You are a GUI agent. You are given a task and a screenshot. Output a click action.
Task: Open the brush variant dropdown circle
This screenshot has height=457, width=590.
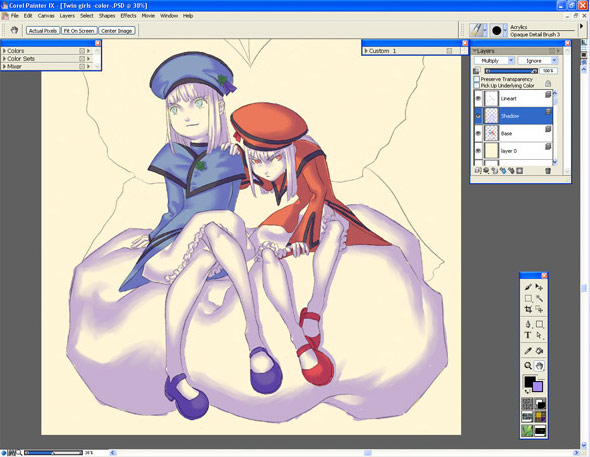tap(499, 30)
